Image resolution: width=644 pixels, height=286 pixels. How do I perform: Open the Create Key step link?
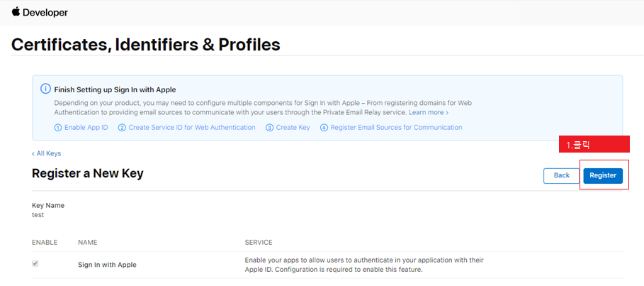click(288, 128)
